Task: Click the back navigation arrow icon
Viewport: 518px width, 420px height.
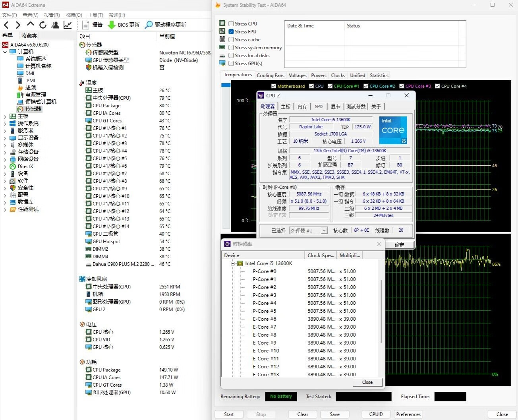Action: [6, 25]
